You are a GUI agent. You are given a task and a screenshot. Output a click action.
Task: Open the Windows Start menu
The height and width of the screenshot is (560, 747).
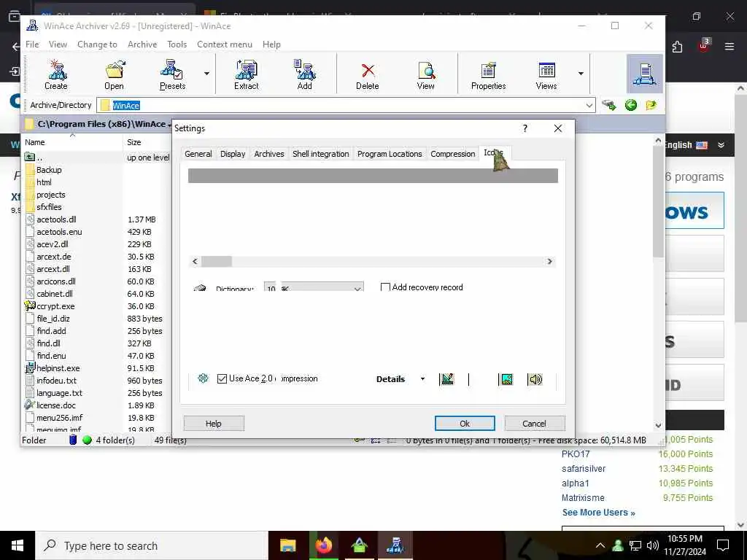pos(18,545)
